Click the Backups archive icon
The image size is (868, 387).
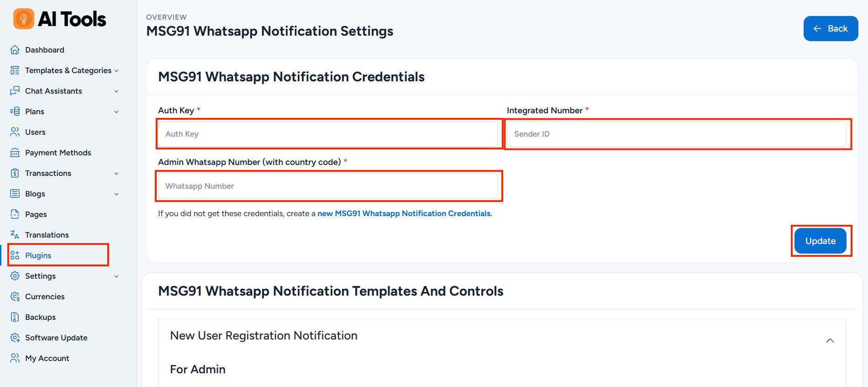pos(15,317)
